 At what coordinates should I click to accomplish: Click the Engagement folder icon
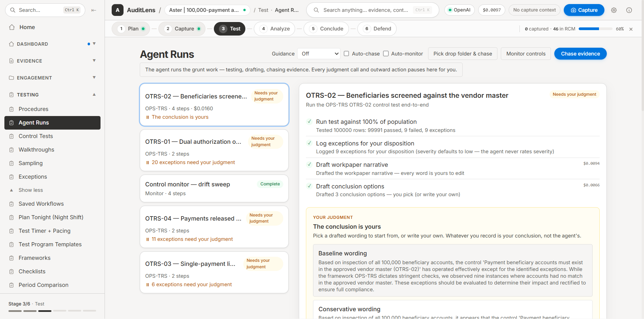coord(12,78)
